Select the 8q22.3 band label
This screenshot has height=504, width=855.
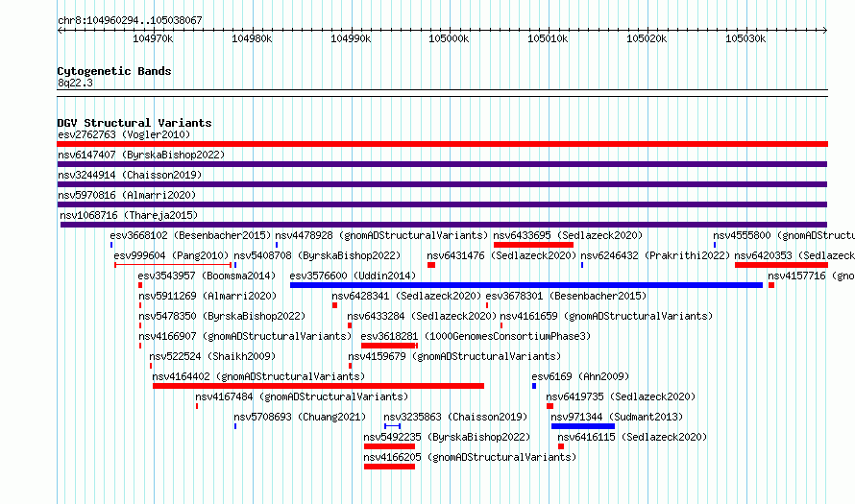point(75,83)
